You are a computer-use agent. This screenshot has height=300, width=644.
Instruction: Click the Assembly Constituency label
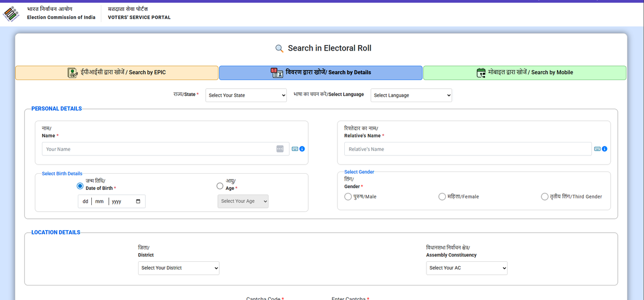pyautogui.click(x=451, y=255)
